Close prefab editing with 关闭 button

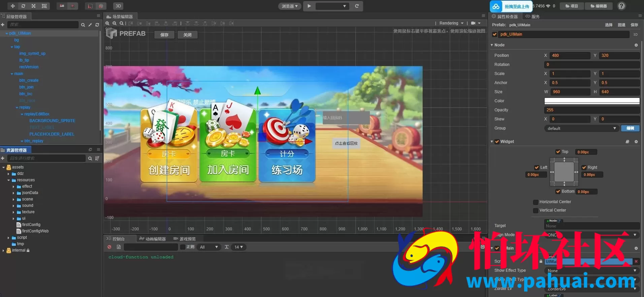tap(187, 35)
